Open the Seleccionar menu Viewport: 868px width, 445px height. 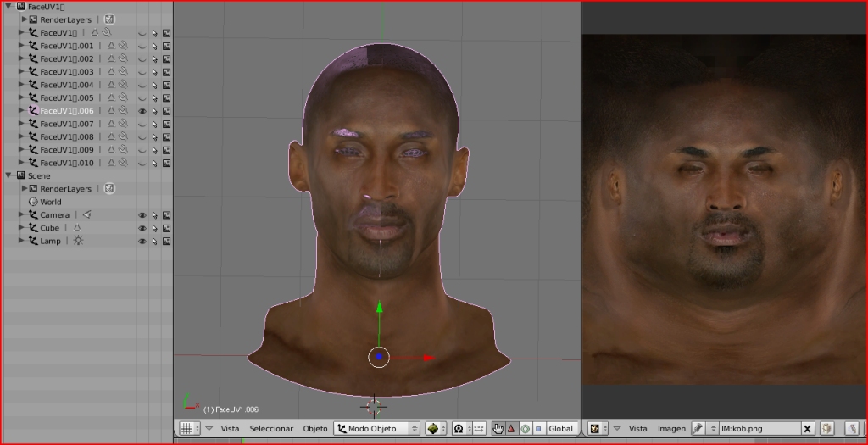(271, 429)
